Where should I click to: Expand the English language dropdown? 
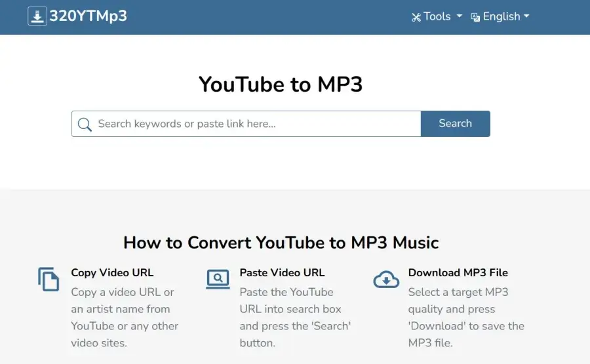point(500,16)
